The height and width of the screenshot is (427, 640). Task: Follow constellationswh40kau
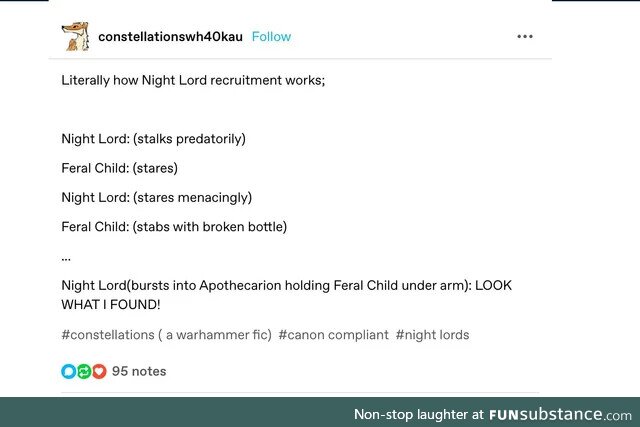pos(271,37)
